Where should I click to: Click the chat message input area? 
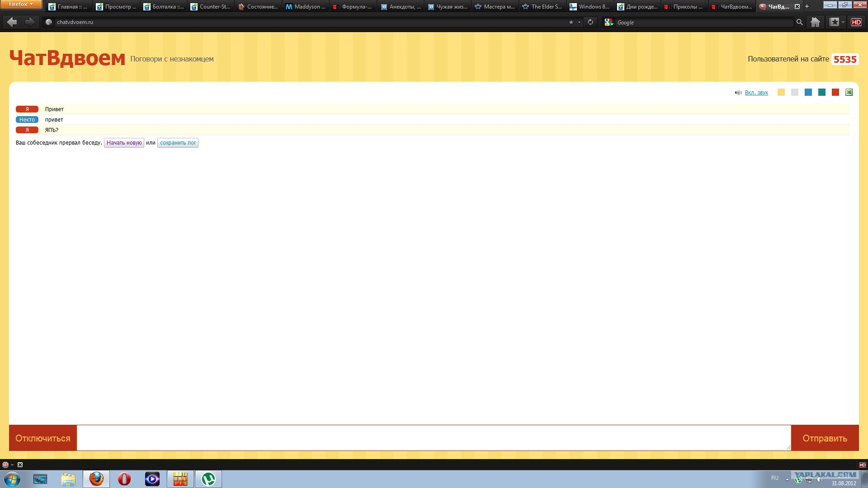(x=434, y=438)
